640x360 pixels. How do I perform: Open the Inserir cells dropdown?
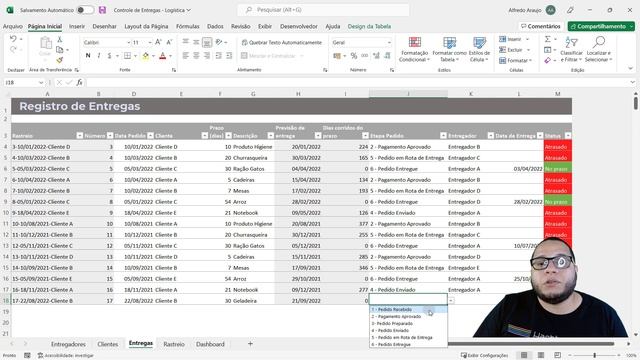pos(514,39)
